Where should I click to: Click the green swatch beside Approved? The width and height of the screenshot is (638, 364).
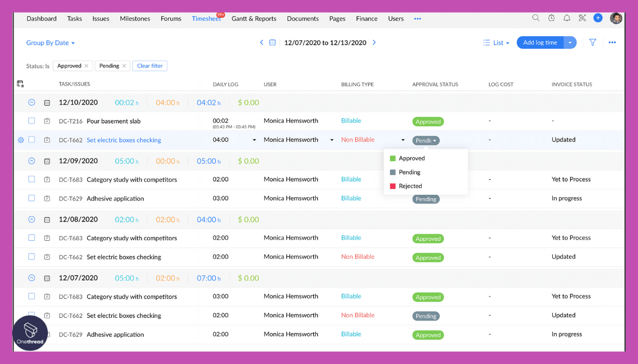[x=393, y=158]
